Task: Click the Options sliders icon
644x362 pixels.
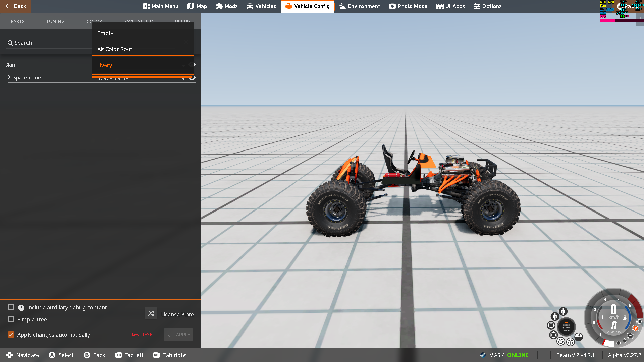Action: pos(477,6)
